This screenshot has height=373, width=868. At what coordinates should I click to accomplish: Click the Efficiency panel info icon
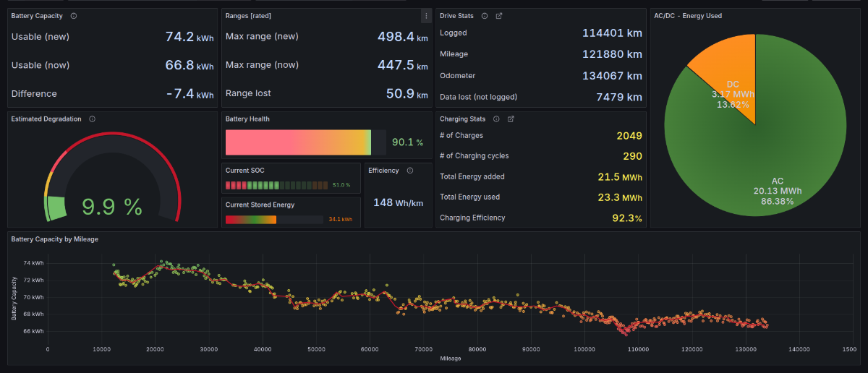coord(410,171)
